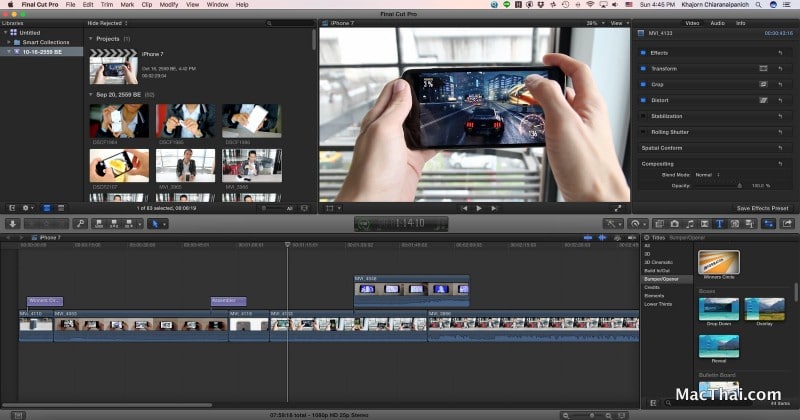Open the Transitions browser icon

pyautogui.click(x=705, y=224)
